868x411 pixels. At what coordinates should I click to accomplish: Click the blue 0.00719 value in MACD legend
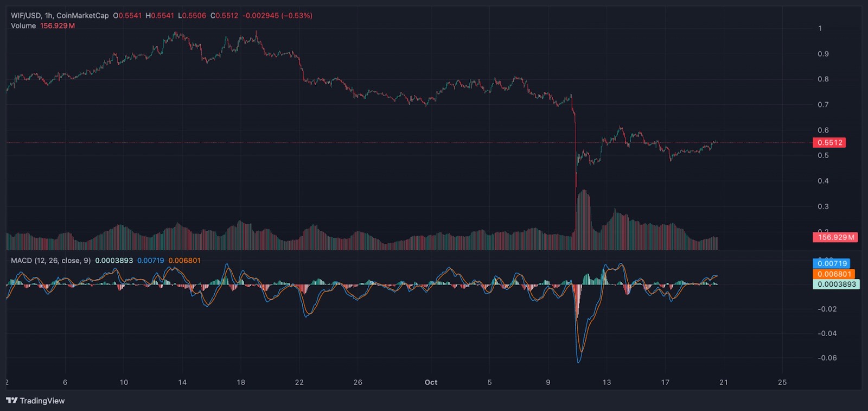(x=150, y=261)
